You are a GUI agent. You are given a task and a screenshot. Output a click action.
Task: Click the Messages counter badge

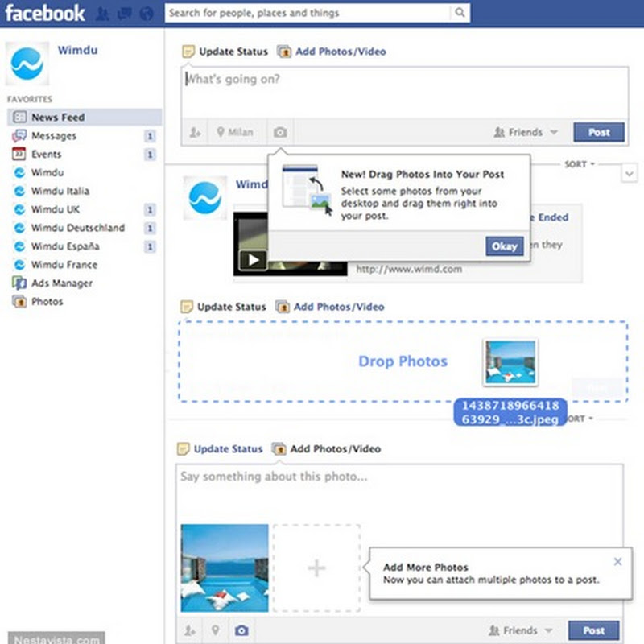click(150, 136)
